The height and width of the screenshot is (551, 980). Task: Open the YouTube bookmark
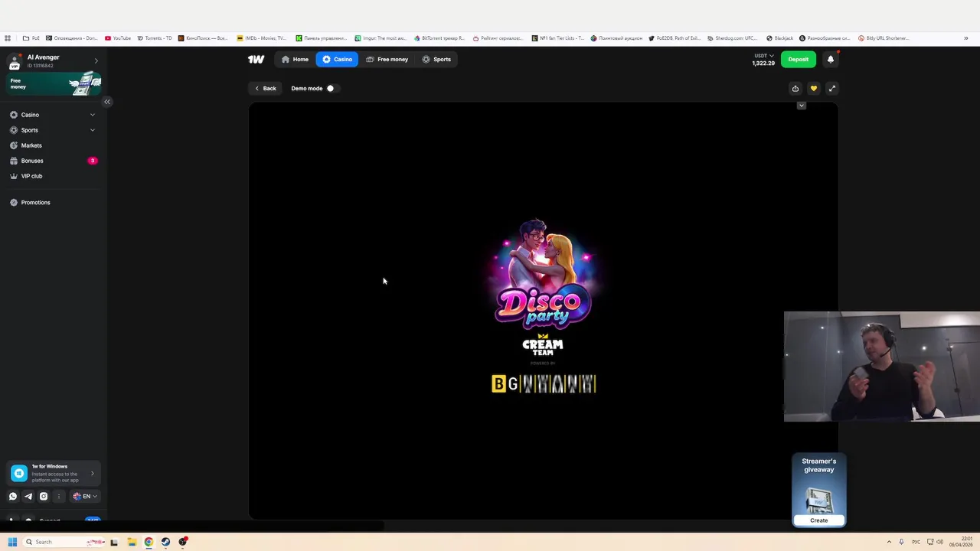coord(118,38)
